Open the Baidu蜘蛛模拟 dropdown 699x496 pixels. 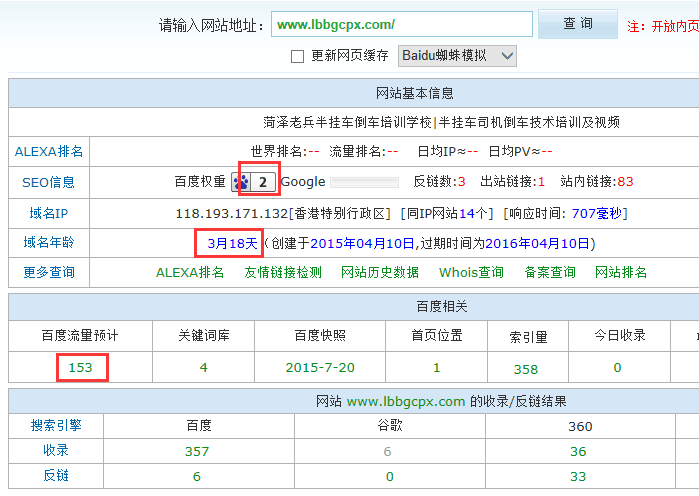457,55
